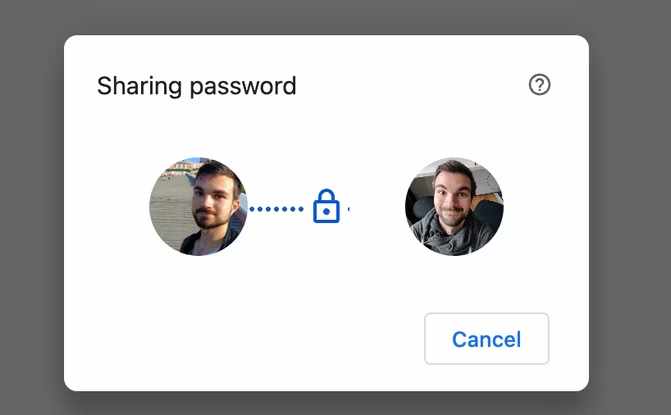This screenshot has width=671, height=415.
Task: Click the lock between the two avatars
Action: 327,206
